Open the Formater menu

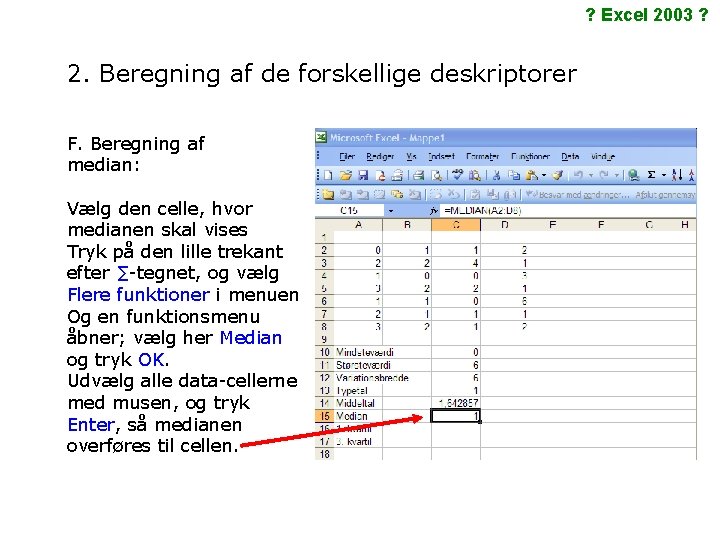point(483,157)
